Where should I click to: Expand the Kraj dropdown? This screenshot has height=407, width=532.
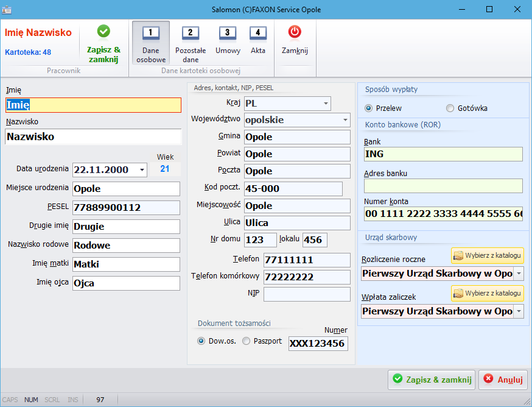[326, 104]
